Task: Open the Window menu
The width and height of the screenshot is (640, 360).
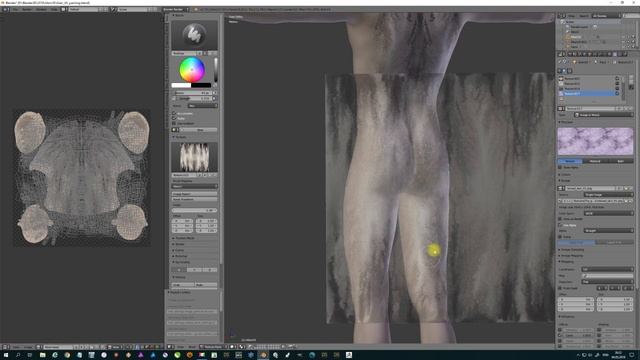Action: [x=41, y=9]
